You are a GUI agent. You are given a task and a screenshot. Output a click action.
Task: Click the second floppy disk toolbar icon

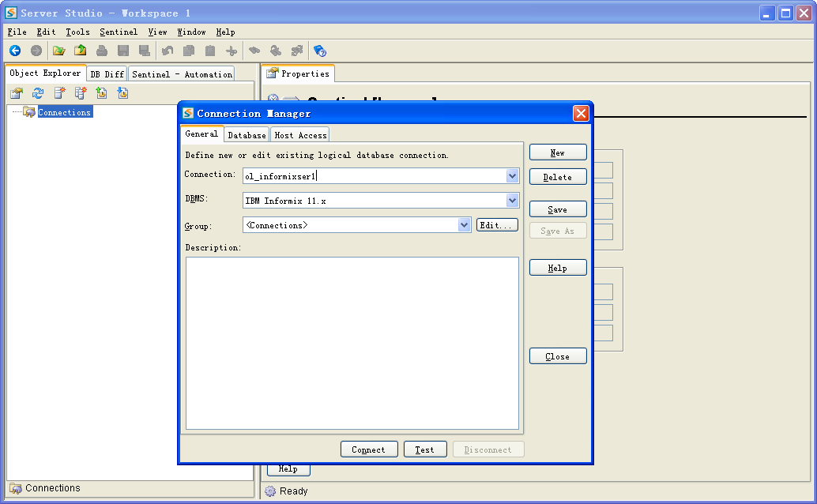145,51
